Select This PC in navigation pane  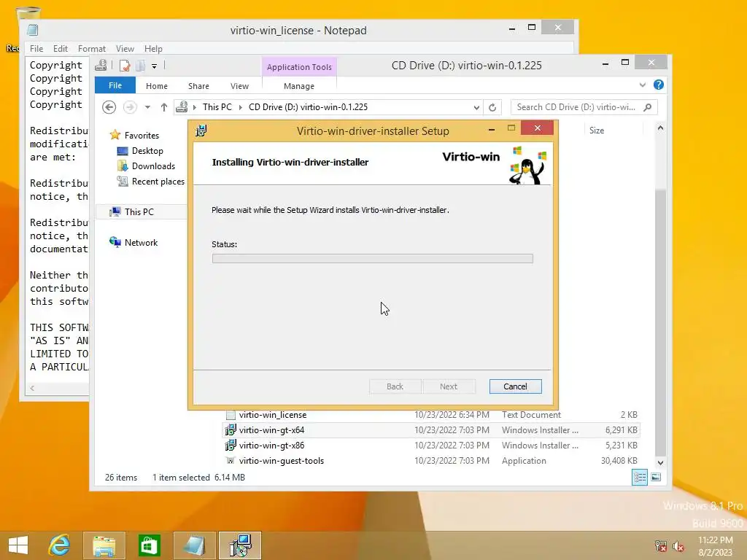[x=139, y=211]
